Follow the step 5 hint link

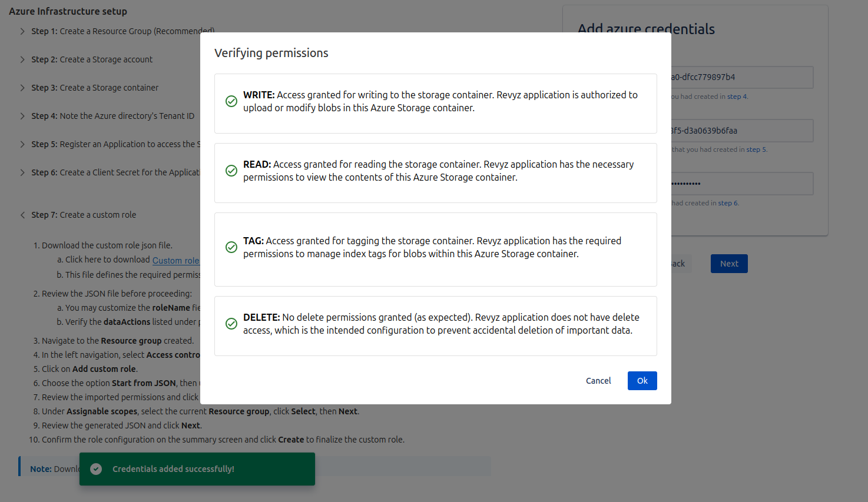coord(756,149)
